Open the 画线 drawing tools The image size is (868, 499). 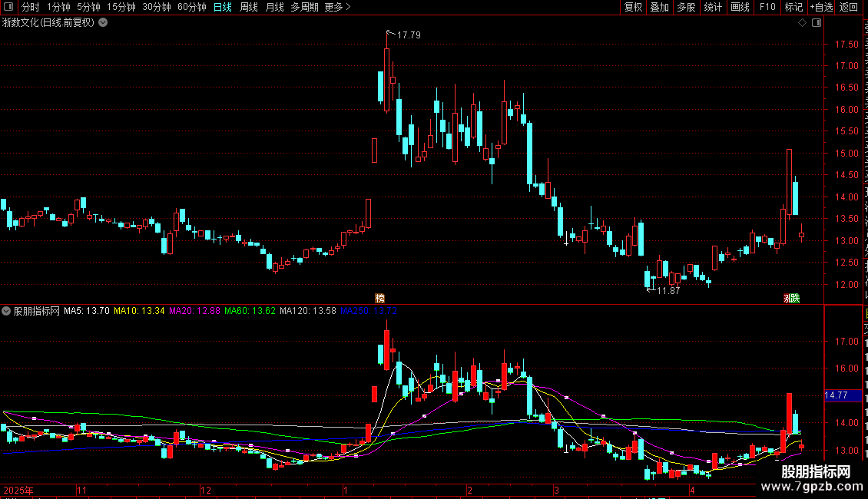pyautogui.click(x=740, y=7)
